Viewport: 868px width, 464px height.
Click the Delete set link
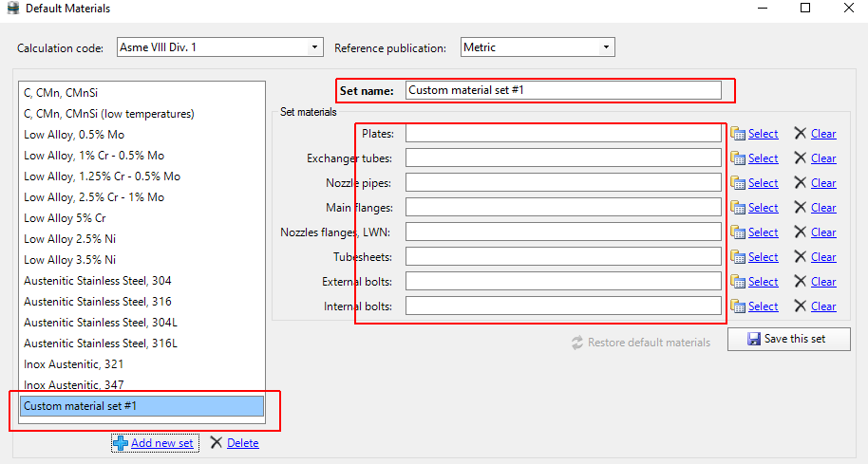click(x=242, y=443)
